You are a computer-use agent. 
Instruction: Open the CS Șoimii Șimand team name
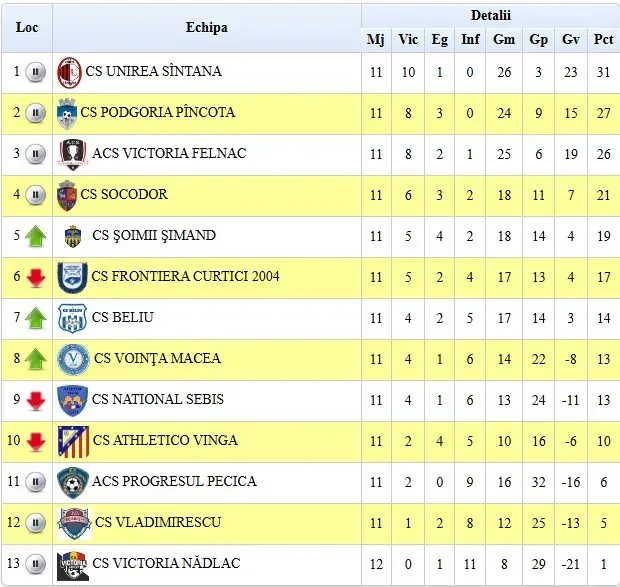pos(154,236)
